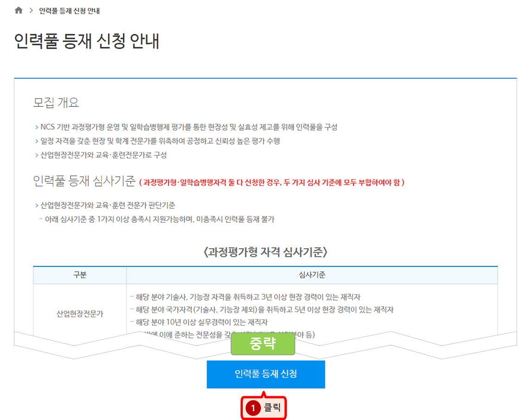This screenshot has width=531, height=420.
Task: Click the 구분 column header
Action: [80, 275]
